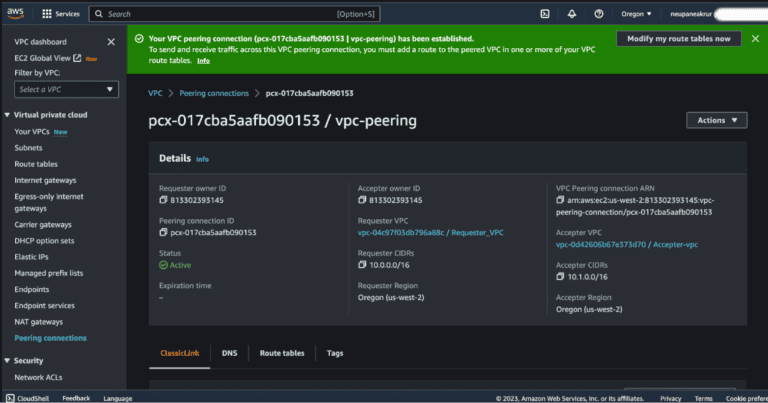The image size is (768, 403).
Task: Close the VPC dashboard side panel
Action: (111, 42)
